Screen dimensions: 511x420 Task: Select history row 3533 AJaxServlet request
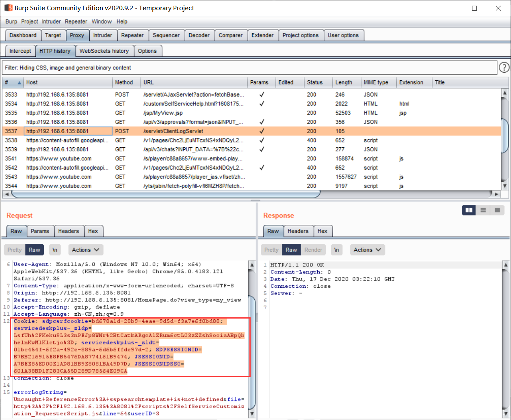252,95
